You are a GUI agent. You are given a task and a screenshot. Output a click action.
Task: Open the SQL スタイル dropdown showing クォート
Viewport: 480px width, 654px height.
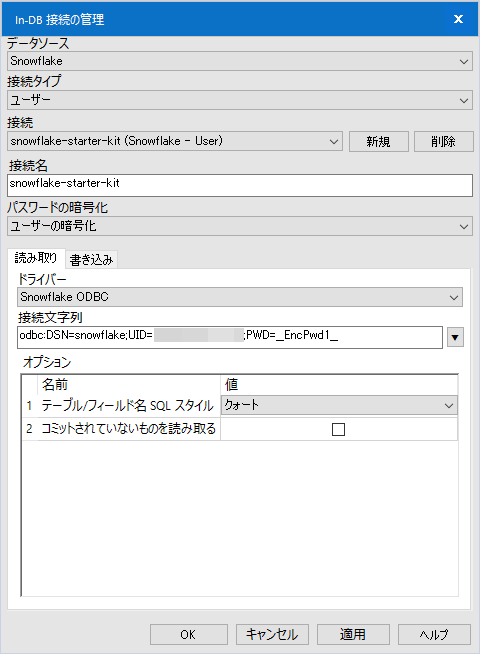[x=339, y=405]
